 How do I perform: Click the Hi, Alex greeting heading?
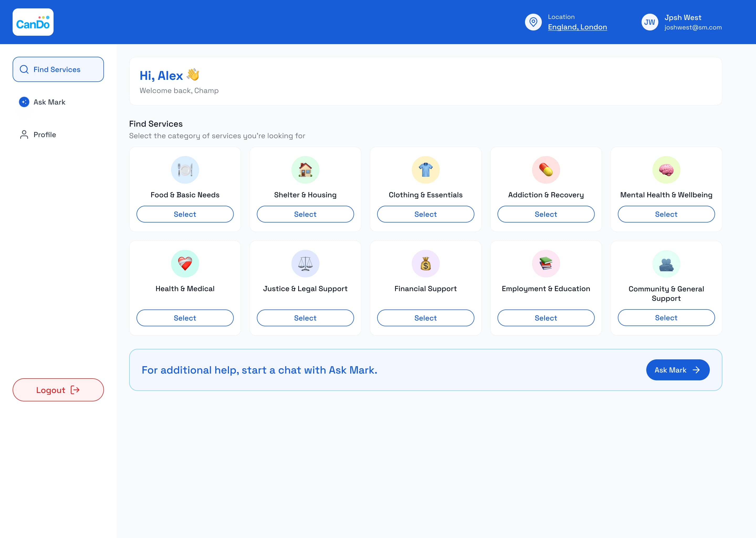pos(169,76)
